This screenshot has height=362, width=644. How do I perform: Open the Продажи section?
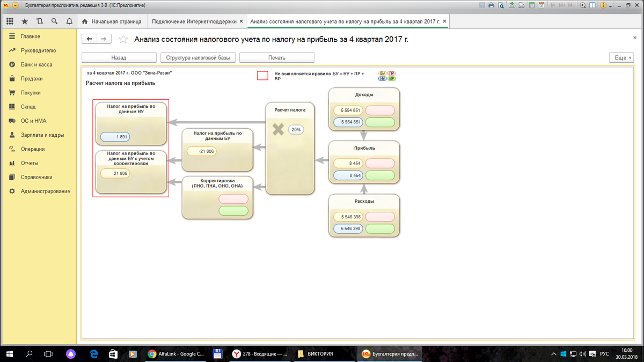click(x=38, y=79)
